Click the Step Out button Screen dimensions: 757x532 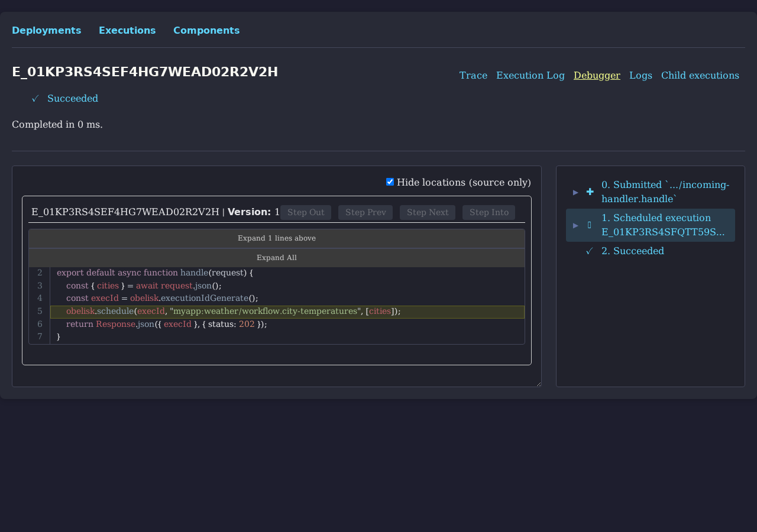click(305, 212)
